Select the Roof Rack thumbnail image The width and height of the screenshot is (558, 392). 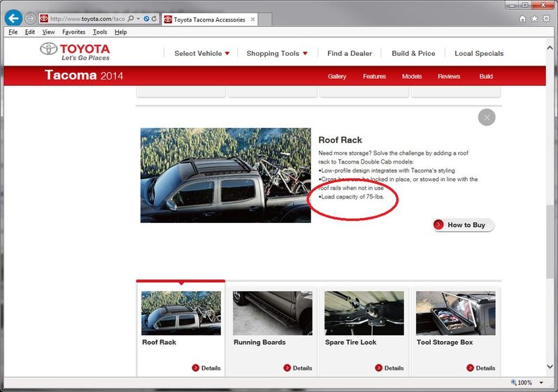pos(181,313)
